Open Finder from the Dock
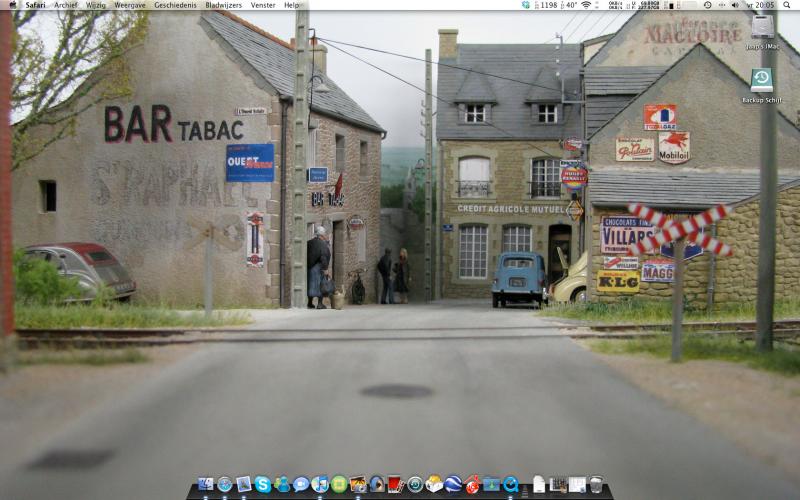 tap(206, 484)
